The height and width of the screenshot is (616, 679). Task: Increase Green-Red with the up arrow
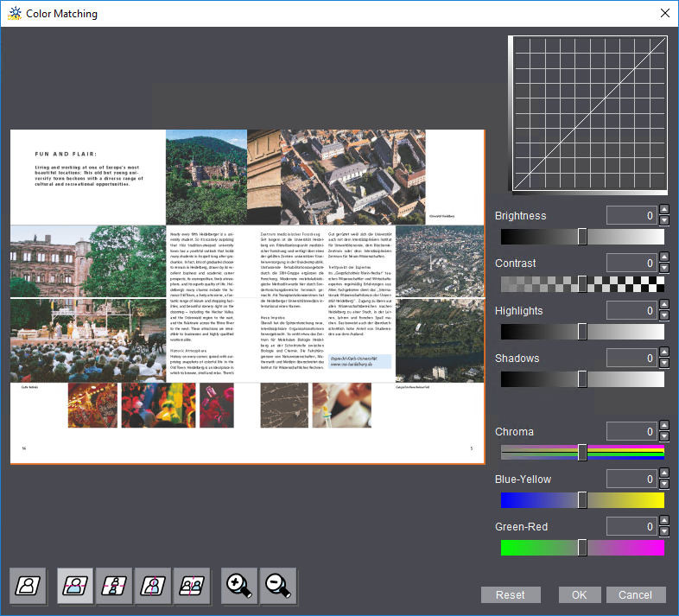pos(663,521)
